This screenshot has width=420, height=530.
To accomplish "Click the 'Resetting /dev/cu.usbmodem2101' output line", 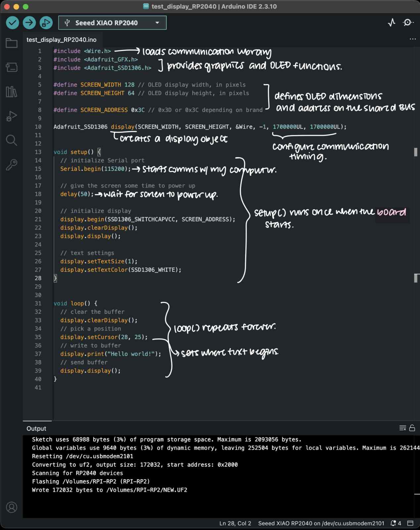I will [x=82, y=456].
